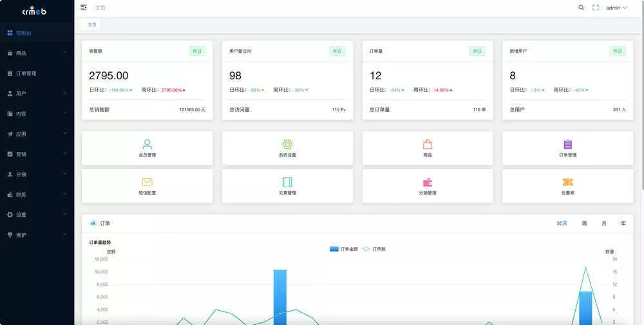The height and width of the screenshot is (325, 644).
Task: Click the 订单量趋势 chart title
Action: pos(100,243)
